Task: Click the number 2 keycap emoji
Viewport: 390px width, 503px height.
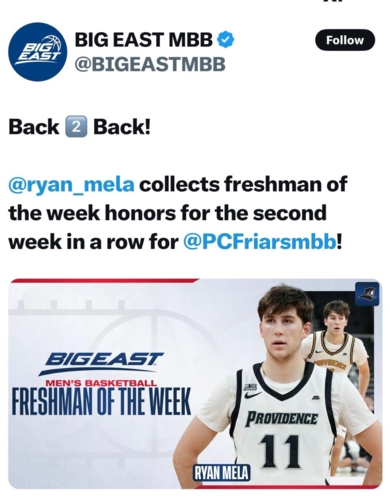Action: tap(75, 127)
